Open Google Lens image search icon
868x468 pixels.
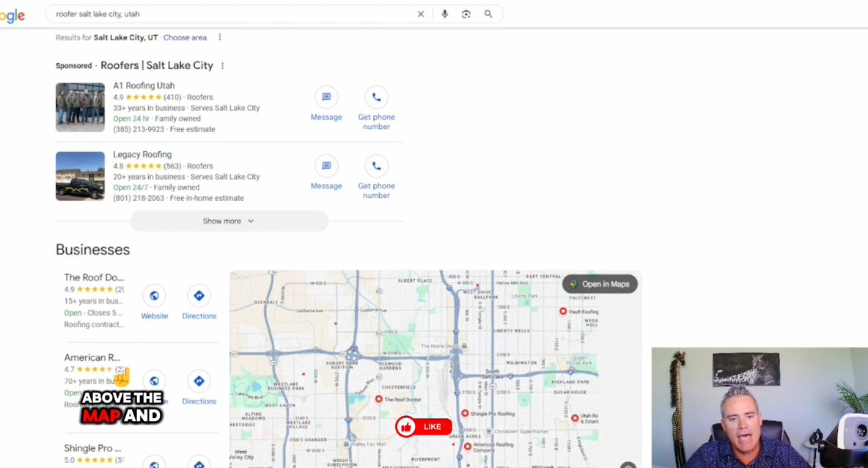466,14
